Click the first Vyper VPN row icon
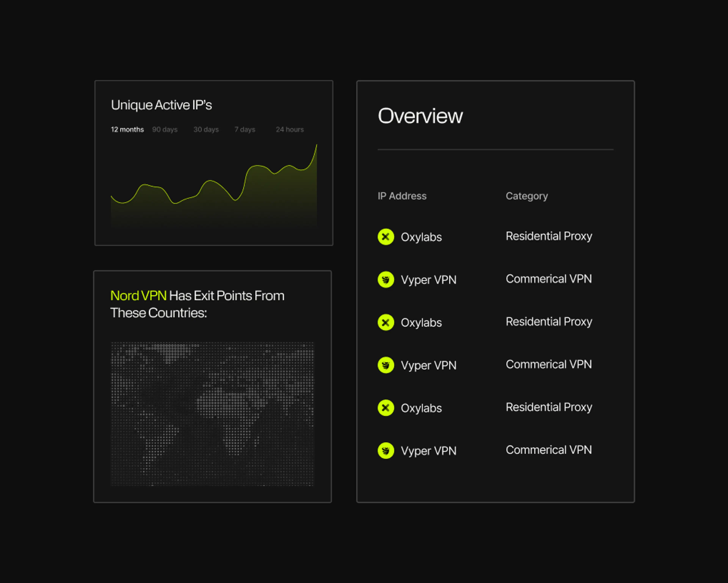 pyautogui.click(x=386, y=280)
